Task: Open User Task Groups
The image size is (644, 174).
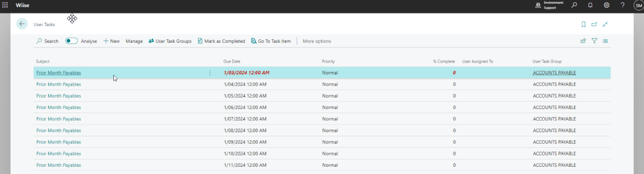Action: (x=170, y=41)
